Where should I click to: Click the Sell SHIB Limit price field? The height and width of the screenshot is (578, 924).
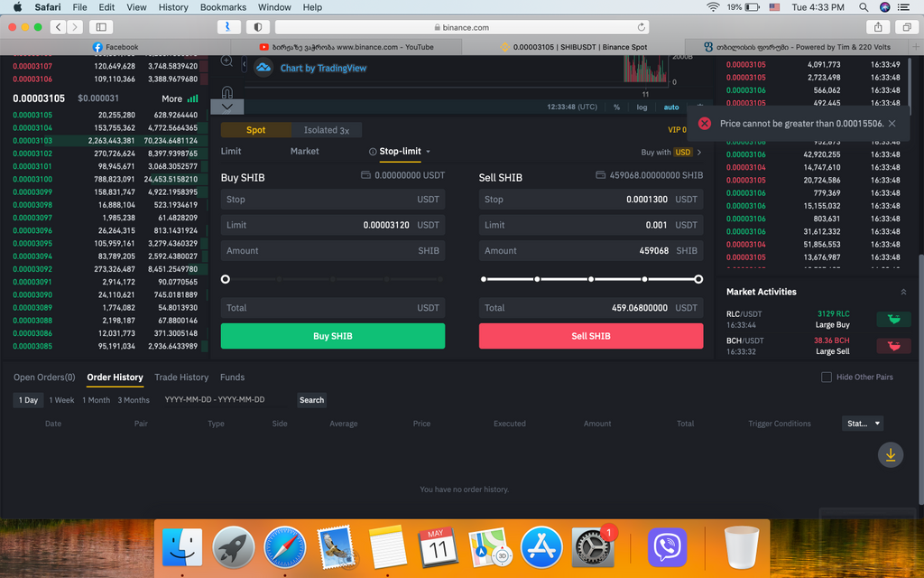[591, 225]
